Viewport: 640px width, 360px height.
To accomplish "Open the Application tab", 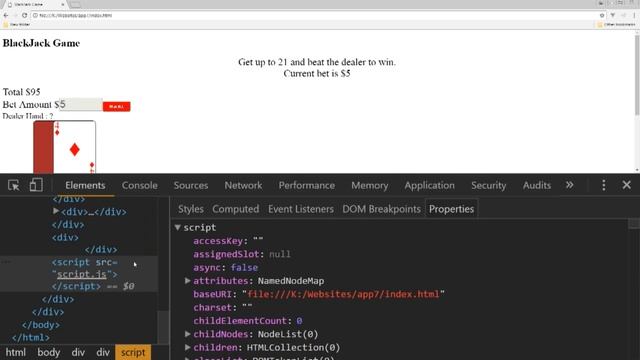I will click(x=429, y=185).
